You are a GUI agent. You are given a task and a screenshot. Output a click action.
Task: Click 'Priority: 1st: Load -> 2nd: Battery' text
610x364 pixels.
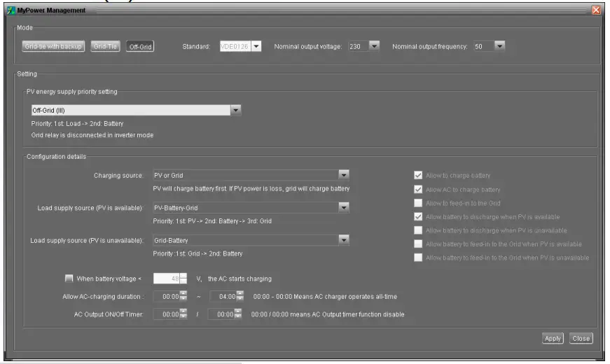pos(77,124)
